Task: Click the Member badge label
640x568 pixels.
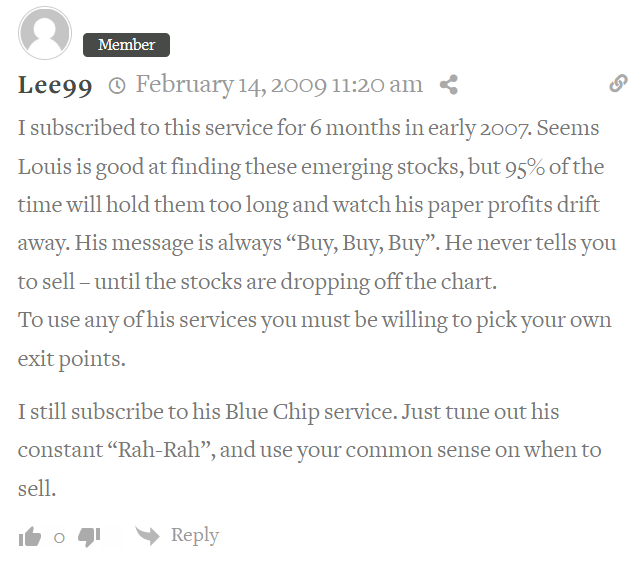Action: coord(127,45)
